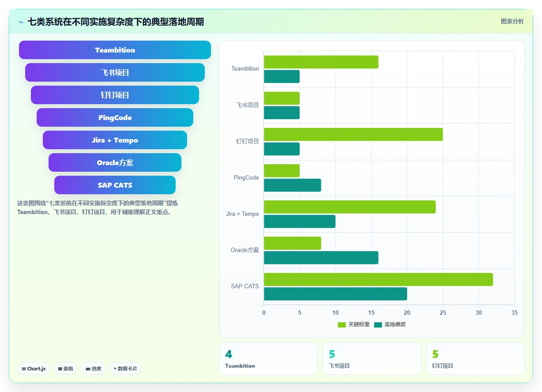The width and height of the screenshot is (542, 392).
Task: Toggle the 落地难度 legend item
Action: coord(390,324)
